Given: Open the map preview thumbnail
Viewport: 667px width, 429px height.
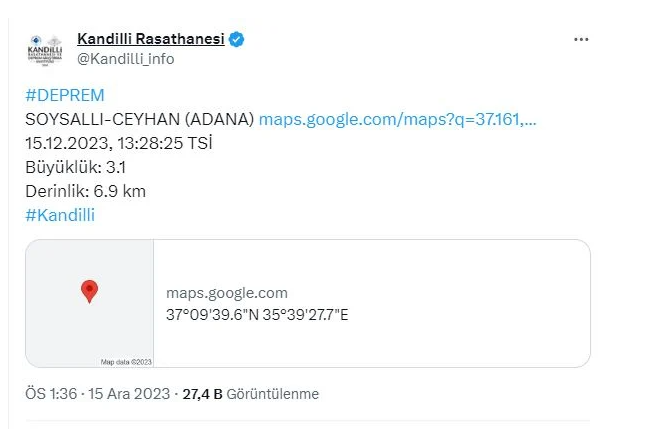Looking at the screenshot, I should tap(90, 303).
